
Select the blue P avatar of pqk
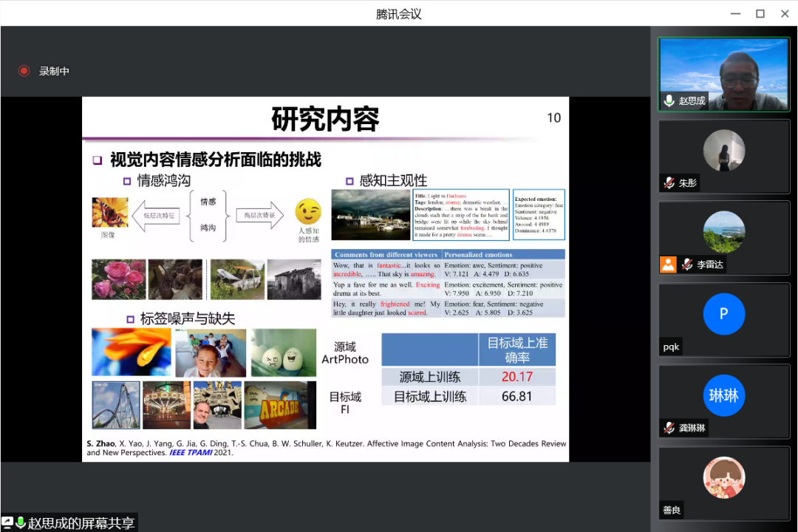point(724,313)
